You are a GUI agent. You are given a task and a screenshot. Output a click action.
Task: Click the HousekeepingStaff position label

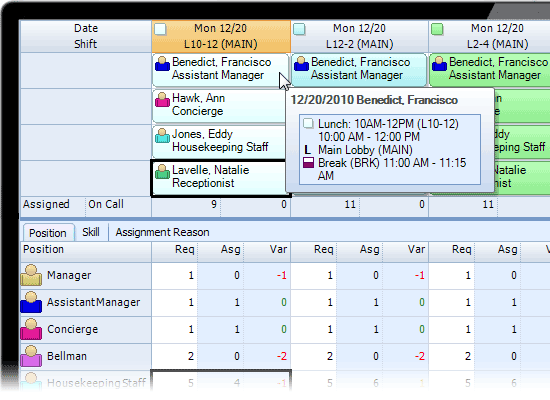point(96,383)
